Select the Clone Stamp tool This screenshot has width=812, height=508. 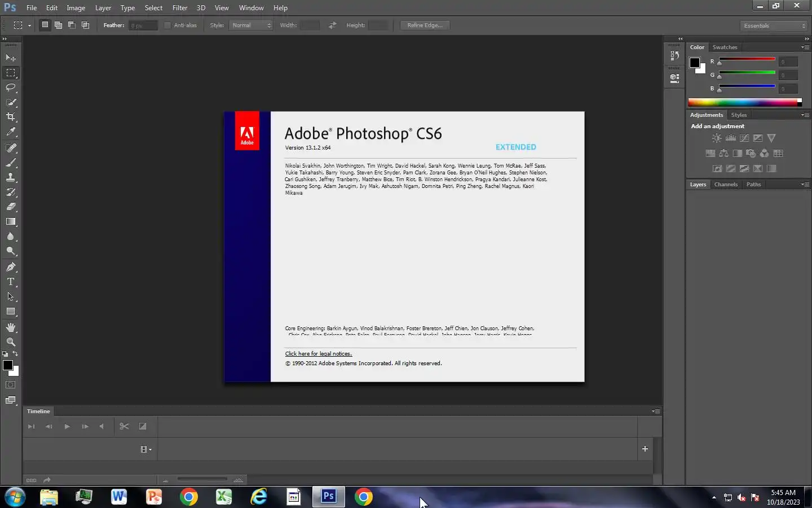(11, 177)
